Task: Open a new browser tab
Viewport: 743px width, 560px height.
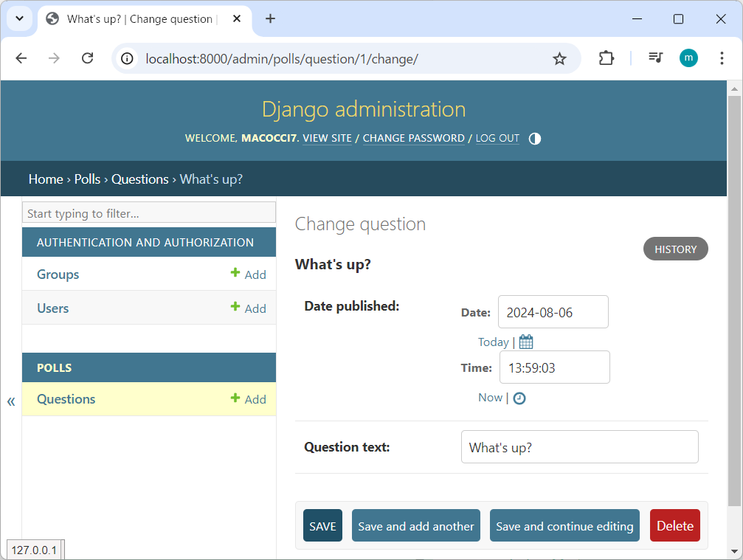Action: click(270, 19)
